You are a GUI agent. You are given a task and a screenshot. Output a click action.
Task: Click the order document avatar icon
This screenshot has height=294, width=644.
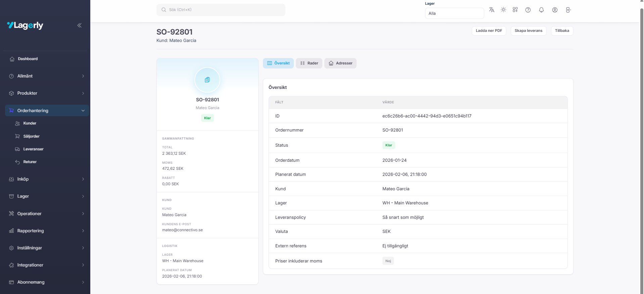[207, 80]
